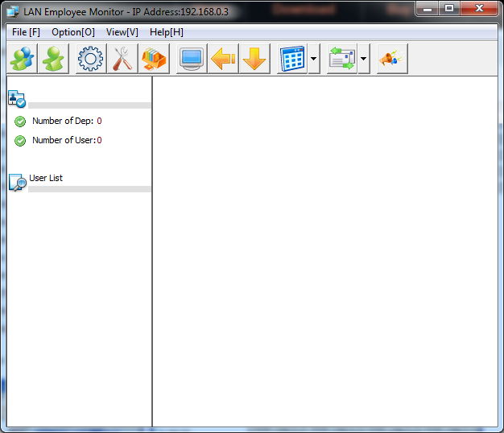Click the orange down arrow icon
504x433 pixels.
click(x=254, y=59)
